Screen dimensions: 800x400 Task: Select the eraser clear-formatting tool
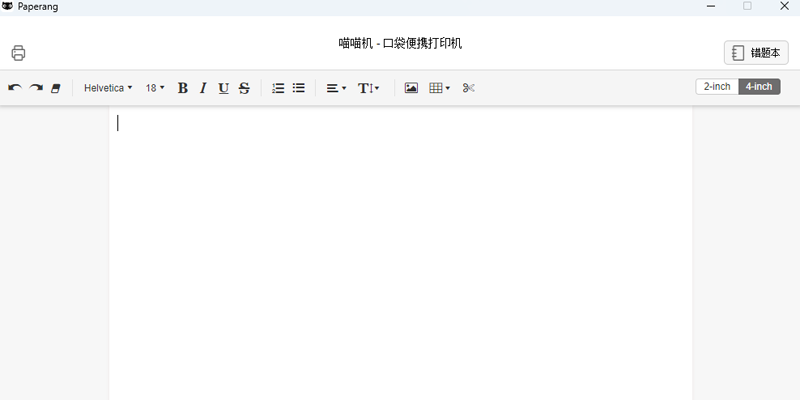coord(56,88)
